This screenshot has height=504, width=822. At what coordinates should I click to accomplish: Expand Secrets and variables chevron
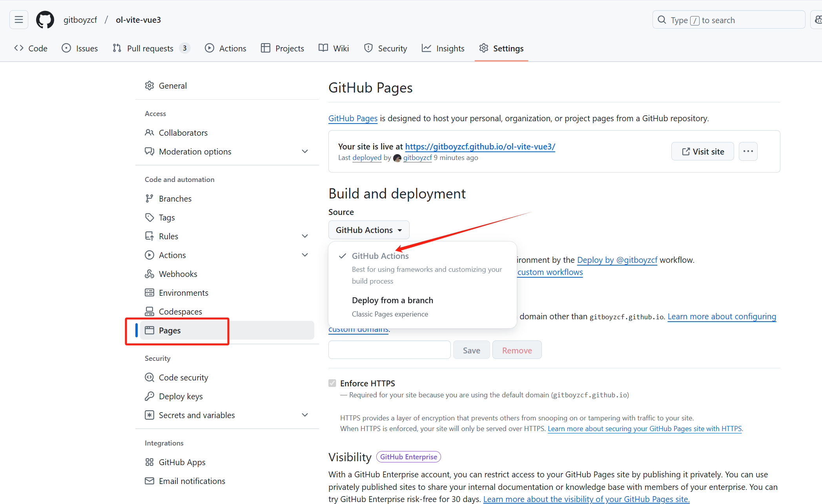click(x=305, y=415)
